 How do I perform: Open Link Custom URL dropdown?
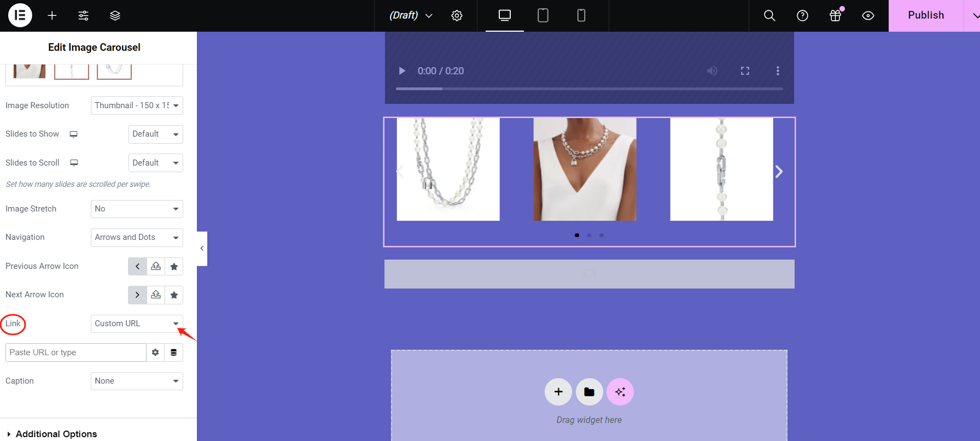coord(137,324)
